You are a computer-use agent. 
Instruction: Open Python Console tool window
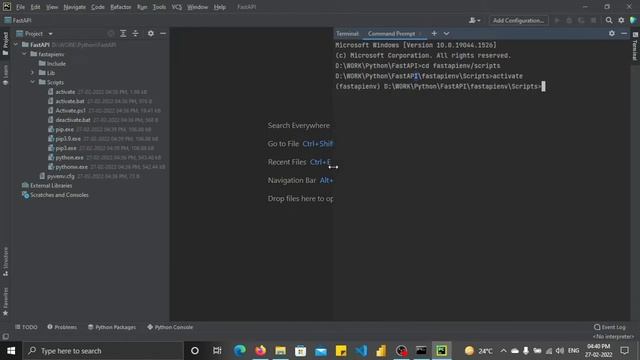pos(170,327)
